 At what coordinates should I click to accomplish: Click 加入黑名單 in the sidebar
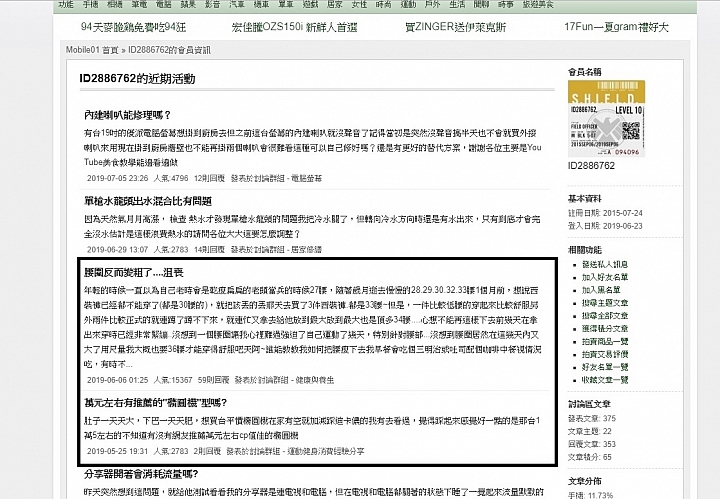tap(601, 290)
